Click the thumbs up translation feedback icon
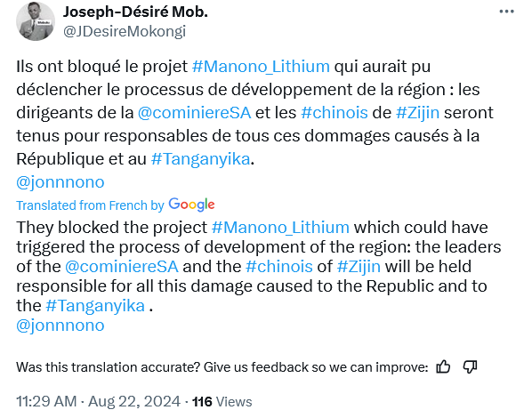532x418 pixels. [x=443, y=366]
